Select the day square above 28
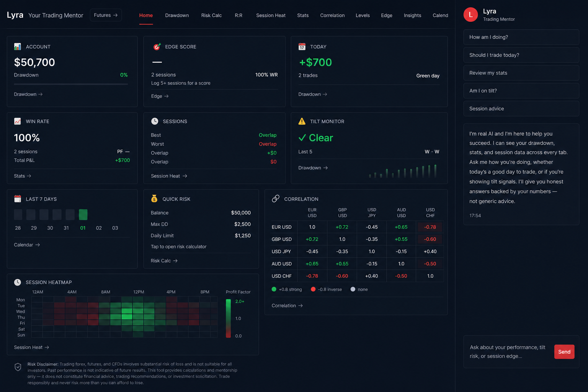 (18, 214)
